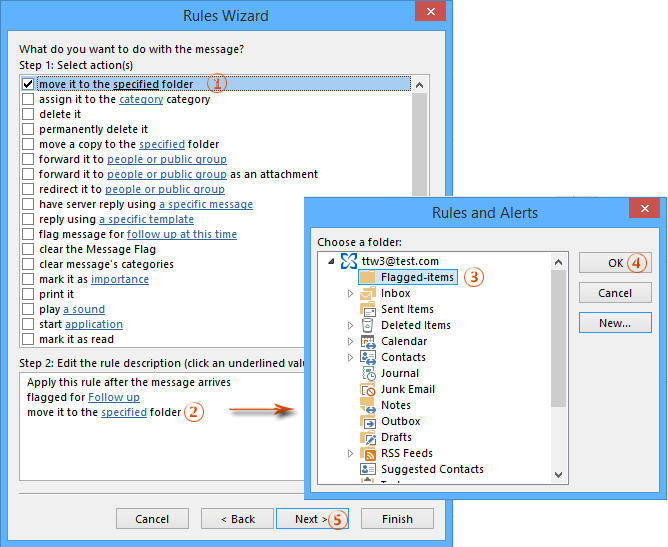Screen dimensions: 668x547
Task: Click the 'specified' link in rule description
Action: click(x=124, y=412)
